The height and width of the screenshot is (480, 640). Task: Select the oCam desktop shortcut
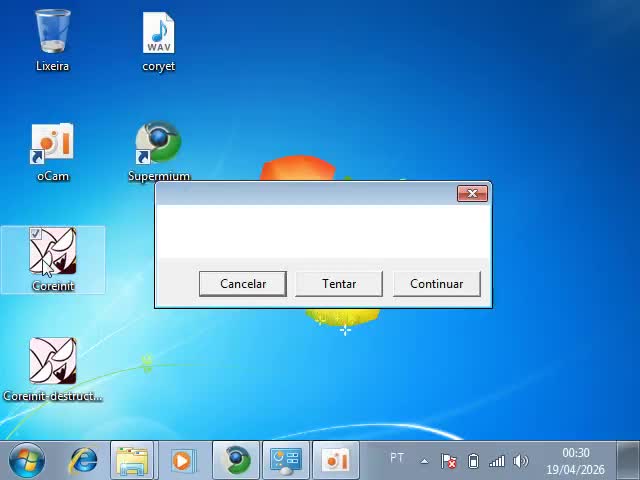point(53,145)
